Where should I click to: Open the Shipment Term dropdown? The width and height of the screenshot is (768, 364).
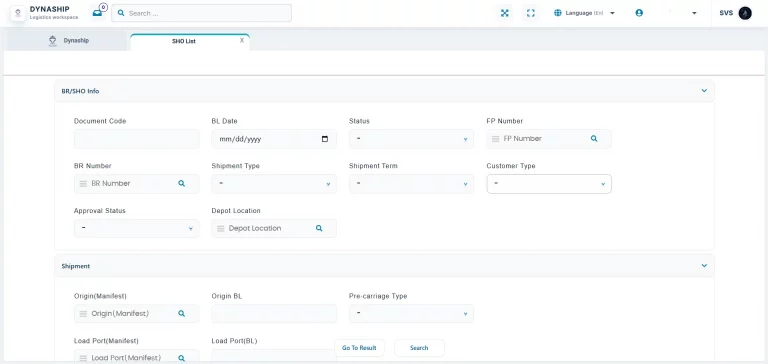pyautogui.click(x=411, y=184)
